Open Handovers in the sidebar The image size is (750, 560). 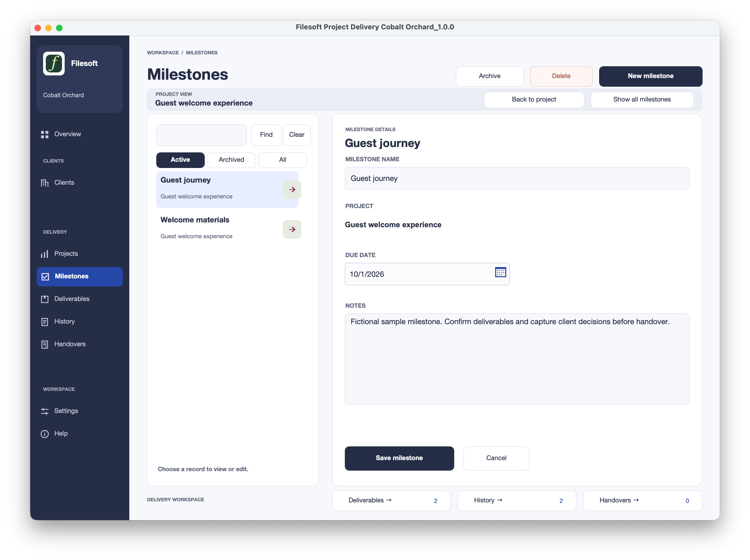tap(80, 344)
